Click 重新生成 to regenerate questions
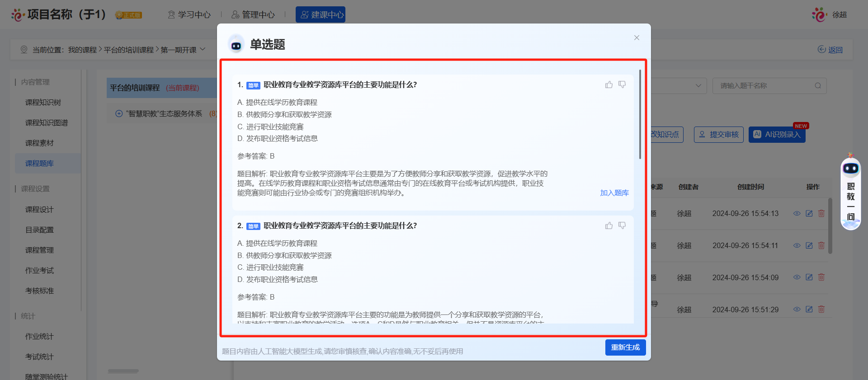This screenshot has height=380, width=868. point(625,347)
